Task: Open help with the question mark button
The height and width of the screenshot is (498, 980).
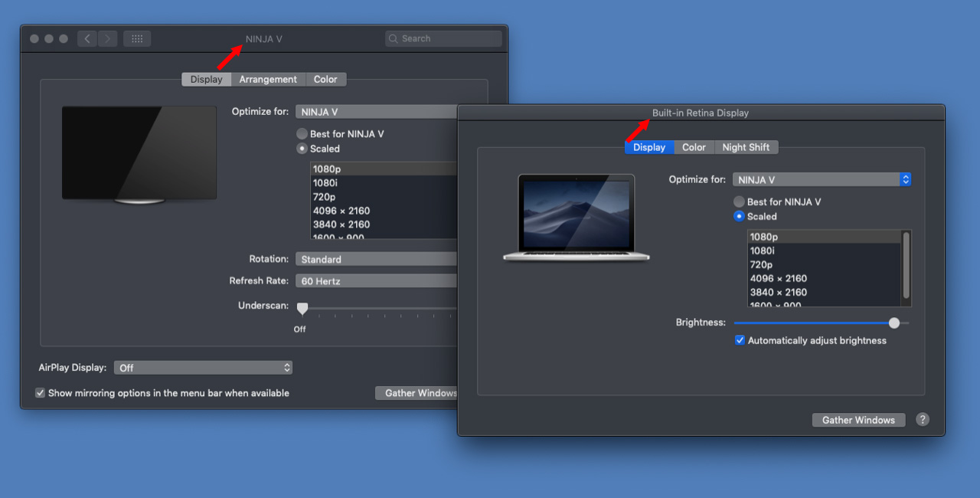Action: [923, 420]
